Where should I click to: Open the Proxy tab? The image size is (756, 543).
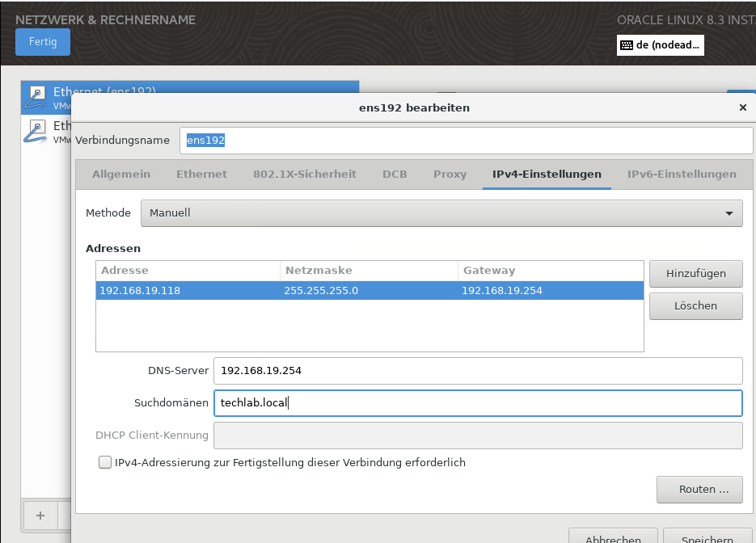450,175
